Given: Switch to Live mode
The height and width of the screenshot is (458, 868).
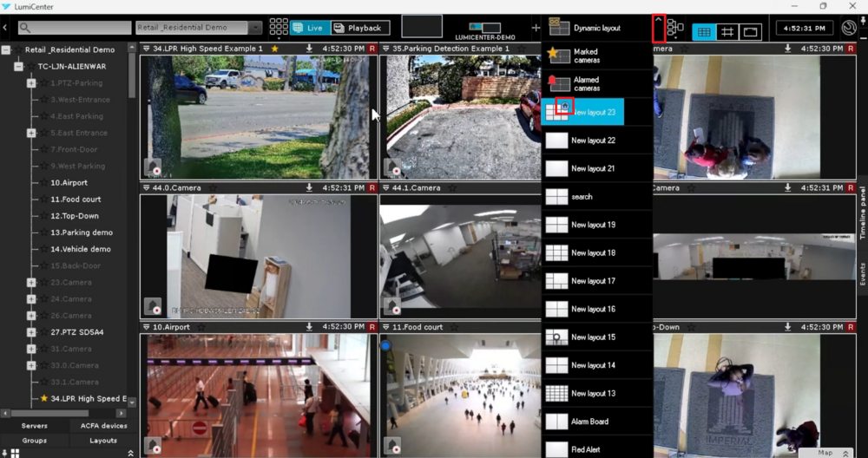Looking at the screenshot, I should click(308, 29).
